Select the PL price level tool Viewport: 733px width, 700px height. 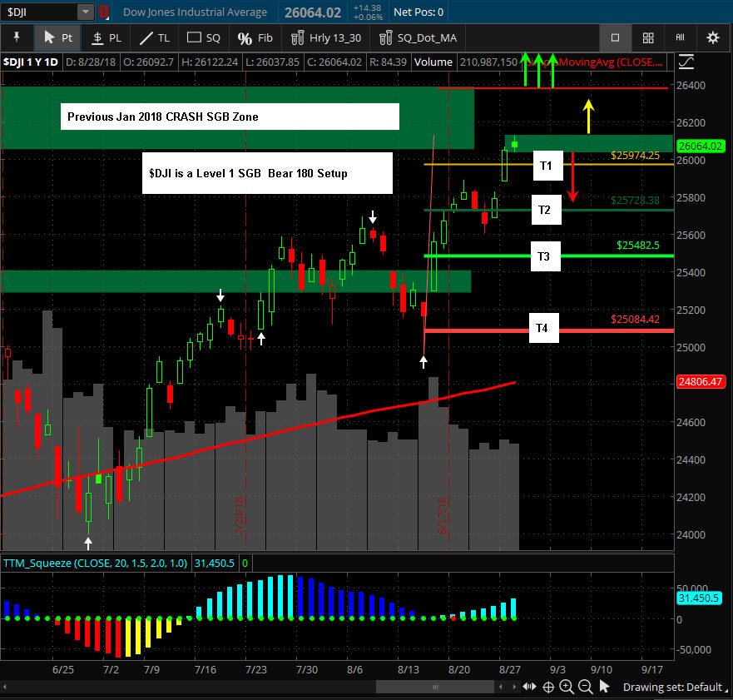click(x=106, y=37)
